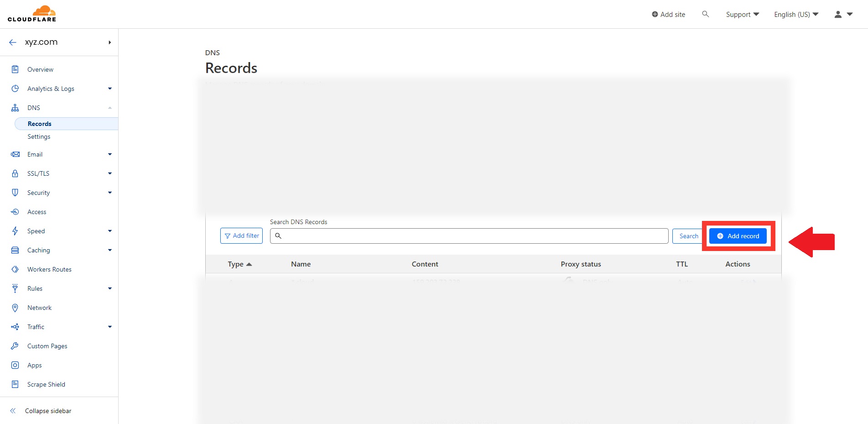This screenshot has width=868, height=424.
Task: Click the Add record button
Action: pos(738,236)
